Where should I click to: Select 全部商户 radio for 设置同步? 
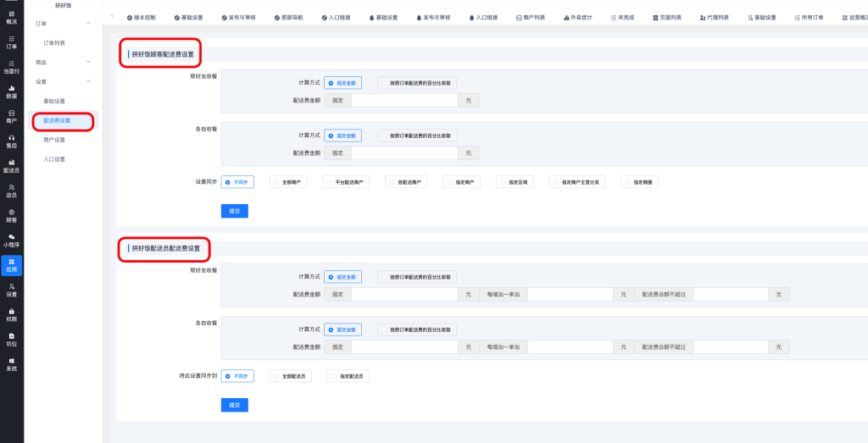(x=287, y=182)
